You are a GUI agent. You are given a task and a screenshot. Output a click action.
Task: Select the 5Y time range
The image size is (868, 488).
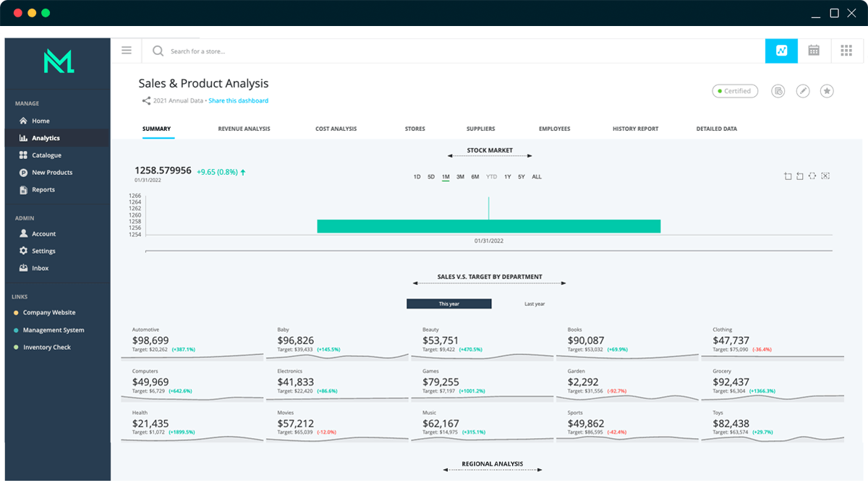point(522,176)
